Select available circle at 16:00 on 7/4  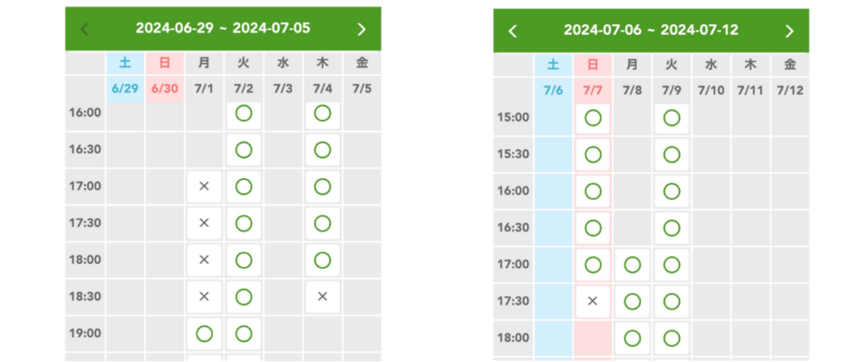pyautogui.click(x=322, y=113)
